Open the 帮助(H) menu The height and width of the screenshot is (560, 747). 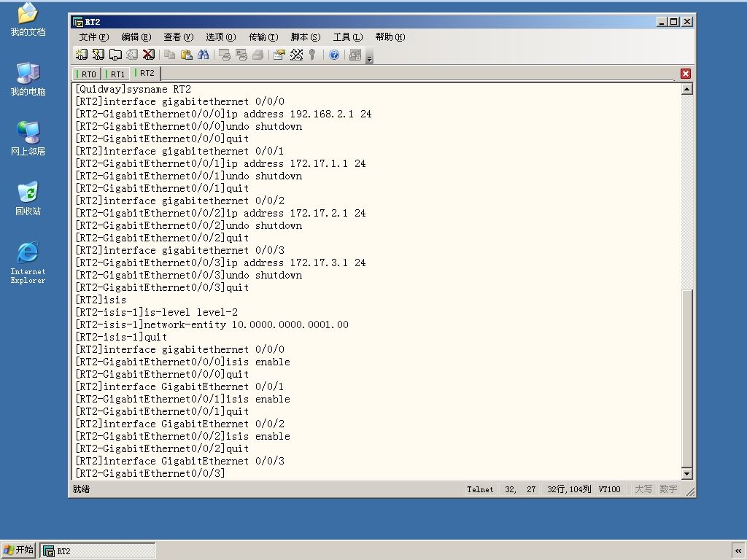[x=390, y=37]
